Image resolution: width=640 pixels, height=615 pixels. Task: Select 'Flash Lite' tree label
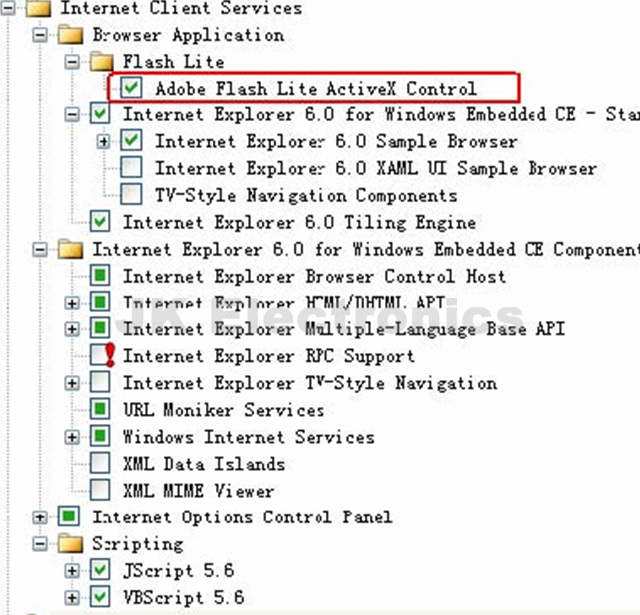coord(174,62)
